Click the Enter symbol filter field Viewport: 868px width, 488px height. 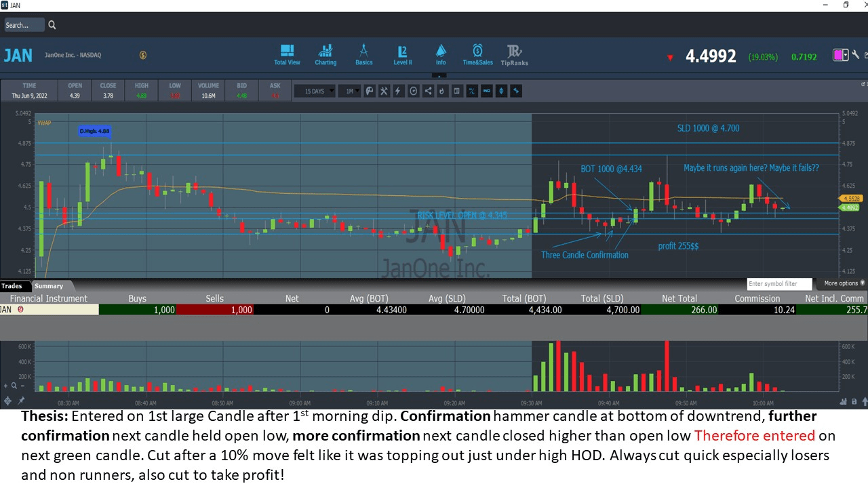[780, 284]
